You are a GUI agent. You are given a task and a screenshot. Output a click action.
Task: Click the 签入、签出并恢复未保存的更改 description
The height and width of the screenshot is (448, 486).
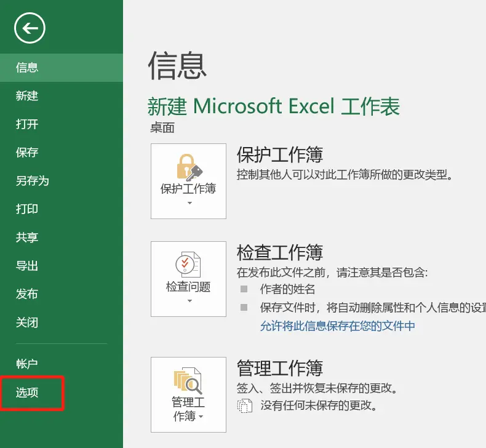(317, 388)
